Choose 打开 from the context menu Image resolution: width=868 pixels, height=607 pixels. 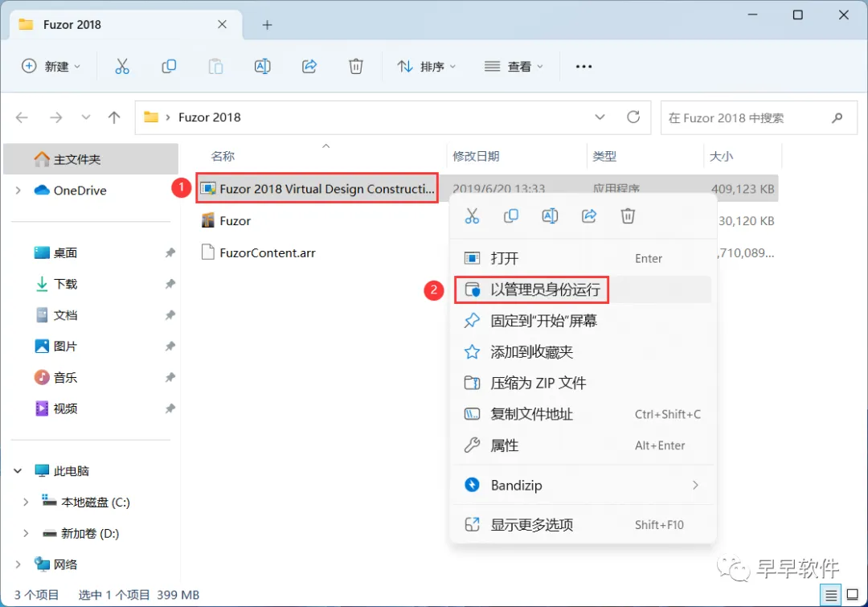pos(583,258)
